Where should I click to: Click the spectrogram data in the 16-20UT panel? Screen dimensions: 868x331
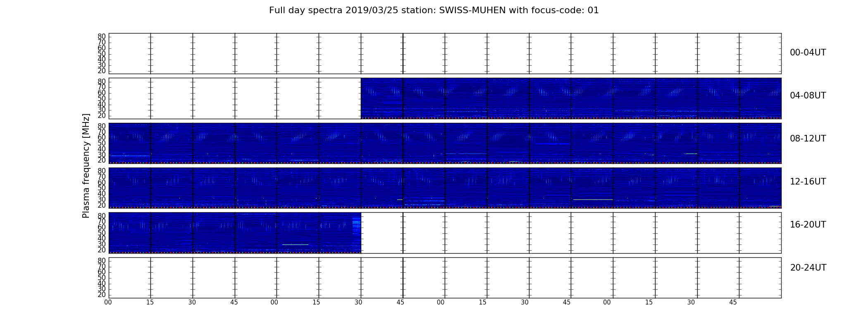pos(235,233)
